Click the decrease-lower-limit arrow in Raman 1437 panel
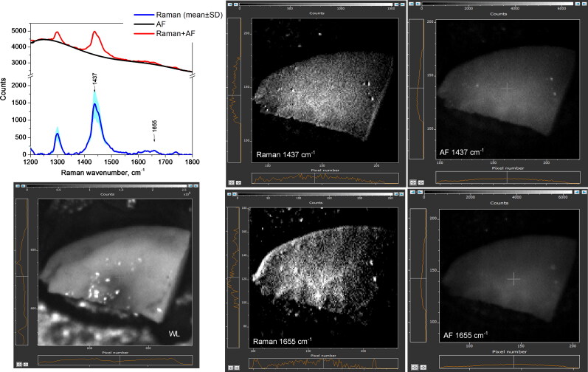588x372 pixels. (229, 4)
